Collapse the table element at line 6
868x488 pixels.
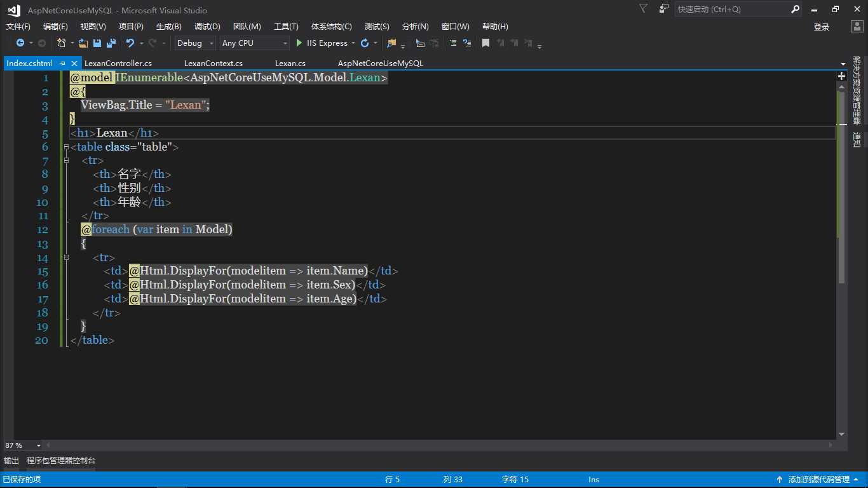pyautogui.click(x=66, y=147)
